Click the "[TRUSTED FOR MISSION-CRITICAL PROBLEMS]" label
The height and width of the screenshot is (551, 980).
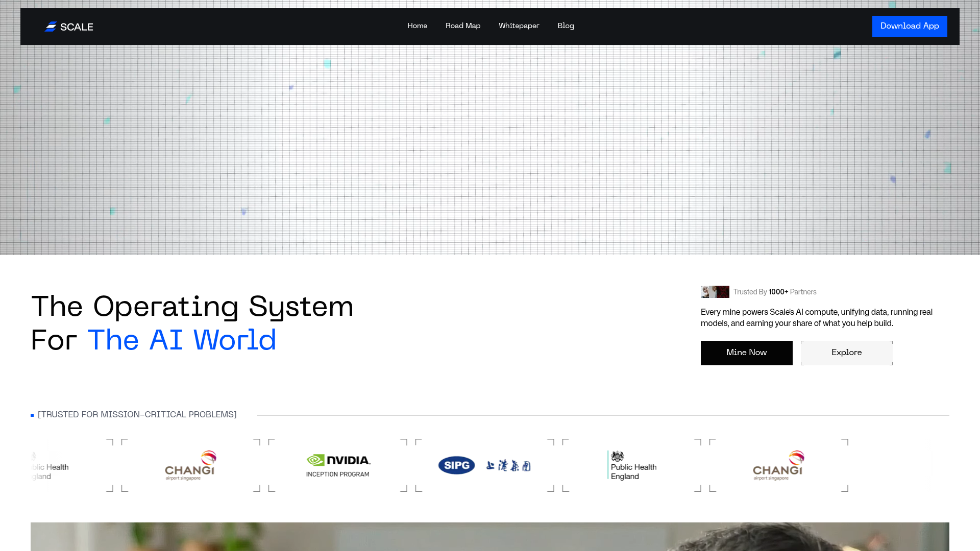137,415
